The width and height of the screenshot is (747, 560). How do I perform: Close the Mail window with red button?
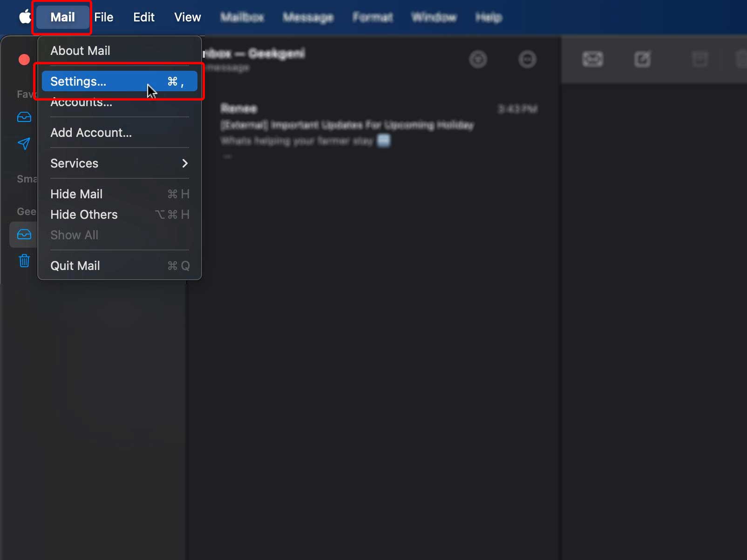(24, 60)
